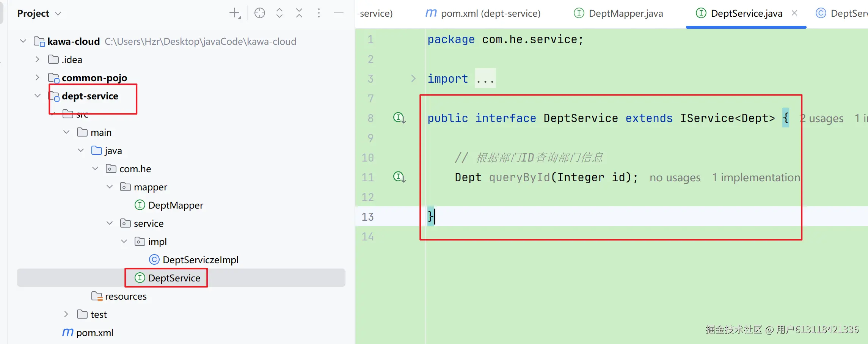Click the DeptService interface name in code

(581, 118)
